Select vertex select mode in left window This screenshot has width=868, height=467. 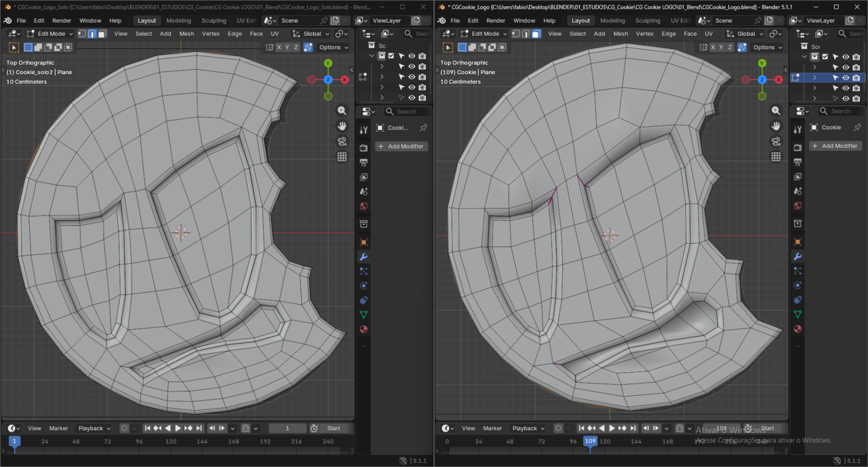81,33
